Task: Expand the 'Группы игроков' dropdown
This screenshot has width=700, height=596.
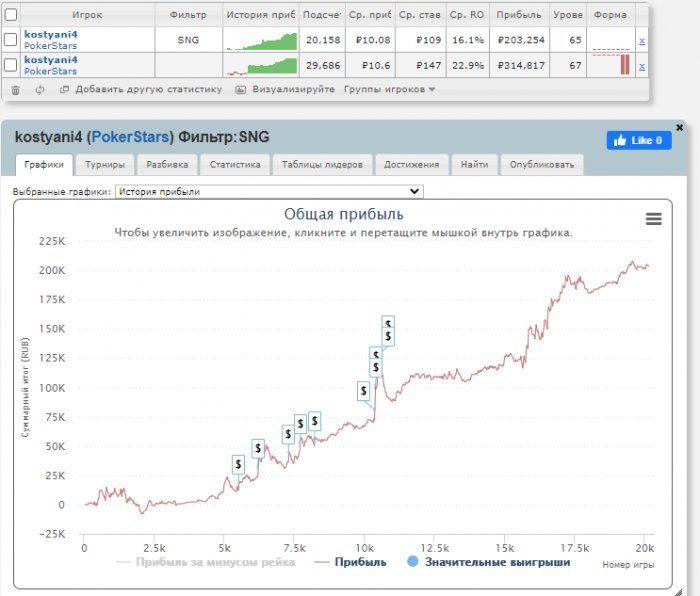Action: (389, 89)
